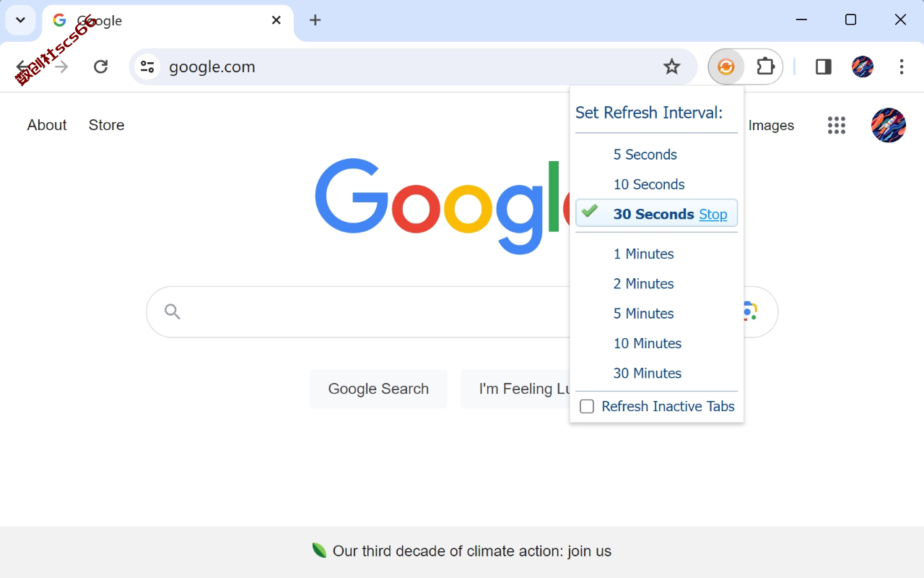The width and height of the screenshot is (924, 578).
Task: Minimize the Chrome window
Action: (802, 20)
